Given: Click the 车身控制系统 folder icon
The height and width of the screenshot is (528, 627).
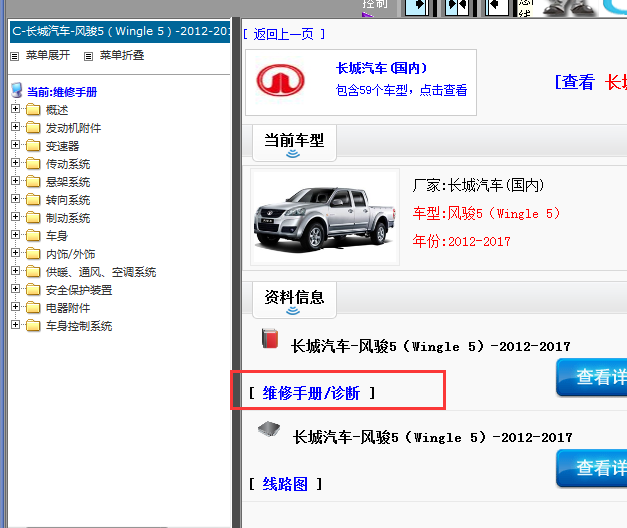Looking at the screenshot, I should point(33,325).
